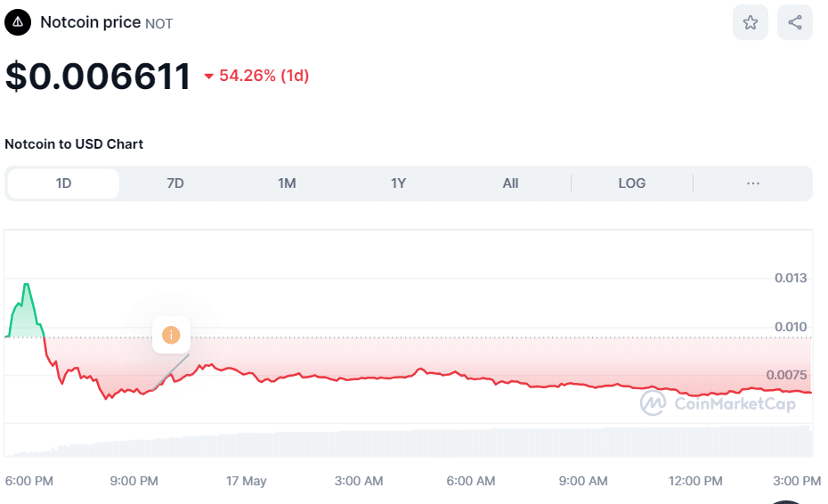Open the orange info event marker
This screenshot has width=828, height=504.
171,335
